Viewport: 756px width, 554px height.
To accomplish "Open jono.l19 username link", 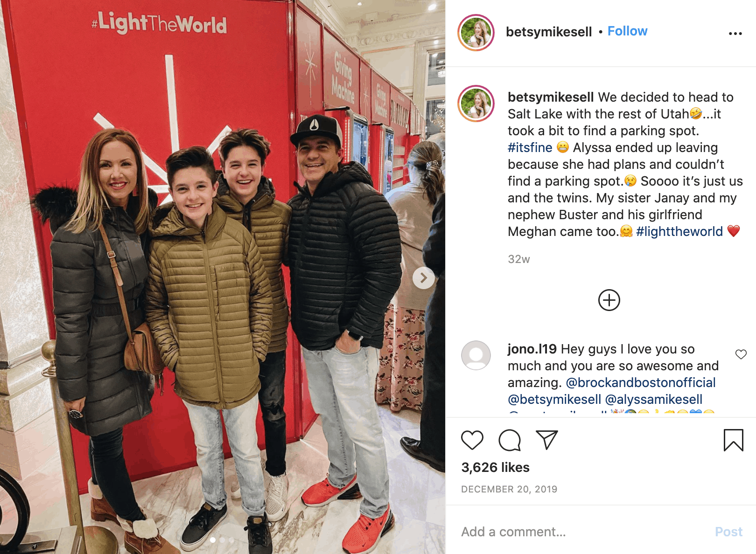I will coord(532,349).
